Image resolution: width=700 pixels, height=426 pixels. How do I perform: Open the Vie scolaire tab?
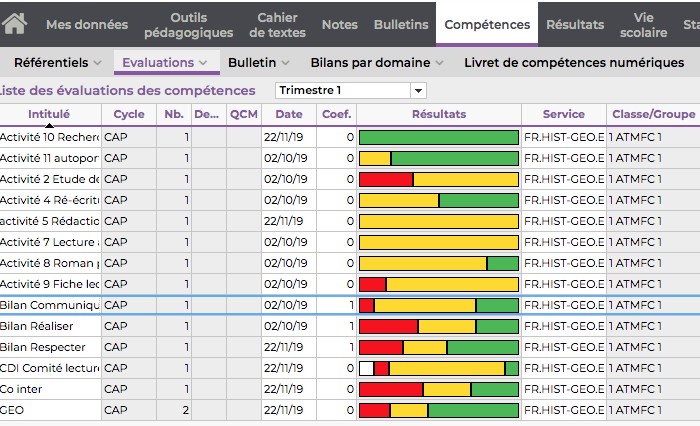tap(644, 25)
